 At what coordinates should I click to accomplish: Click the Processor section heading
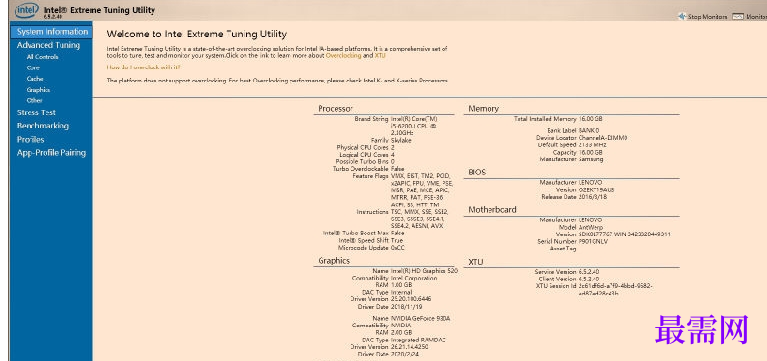coord(335,109)
